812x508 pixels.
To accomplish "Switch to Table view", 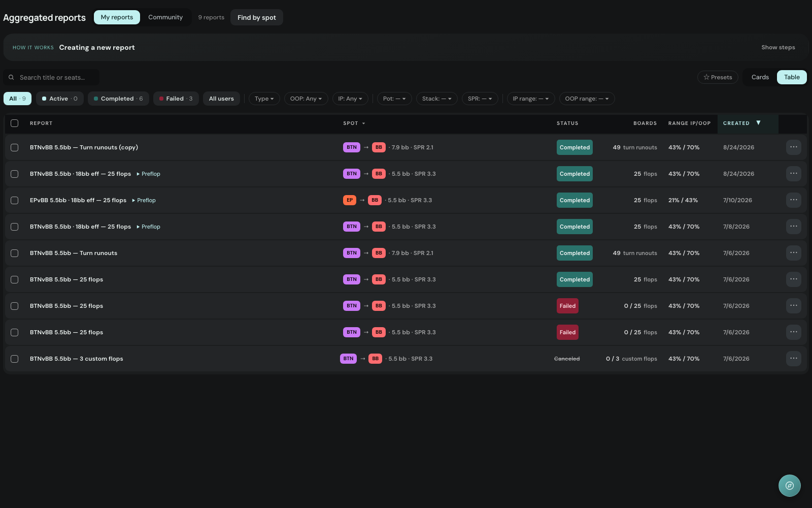I will point(792,77).
